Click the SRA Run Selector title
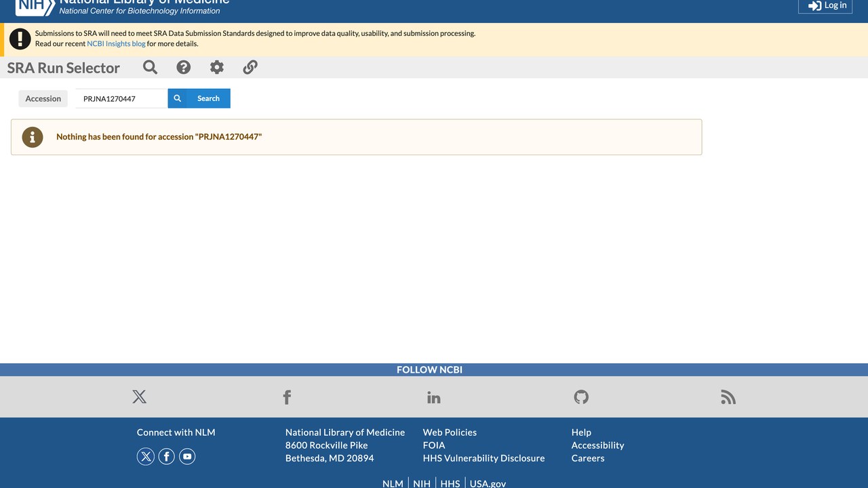 pyautogui.click(x=64, y=68)
